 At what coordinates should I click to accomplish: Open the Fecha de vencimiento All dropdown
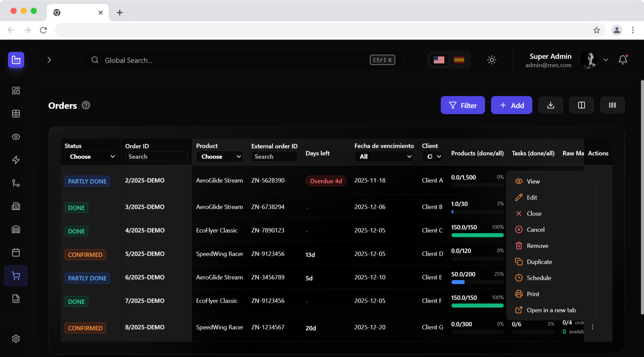pyautogui.click(x=384, y=157)
